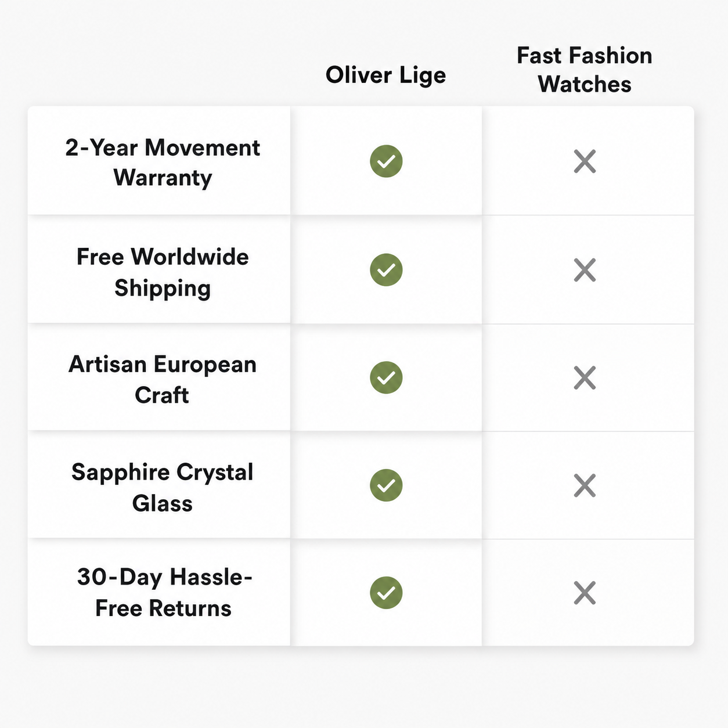Click the 30-Day Hassle-Free Returns label

click(164, 592)
